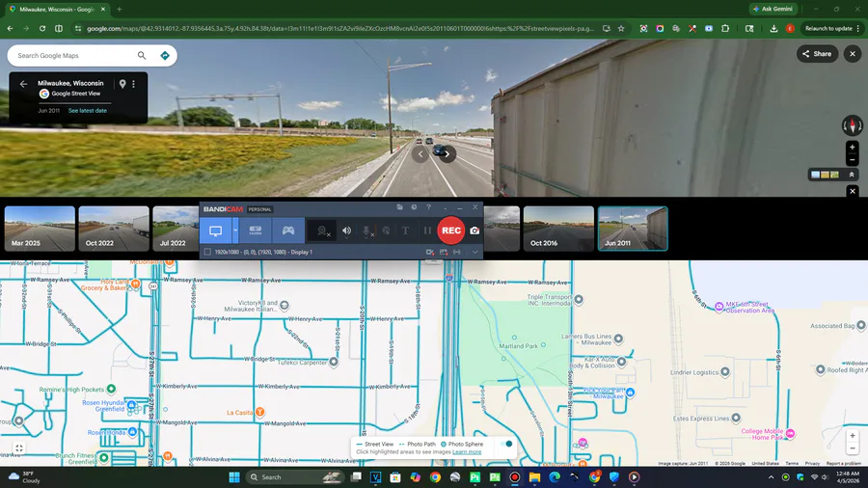Zoom in Street View with plus button
This screenshot has width=868, height=488.
pyautogui.click(x=853, y=148)
